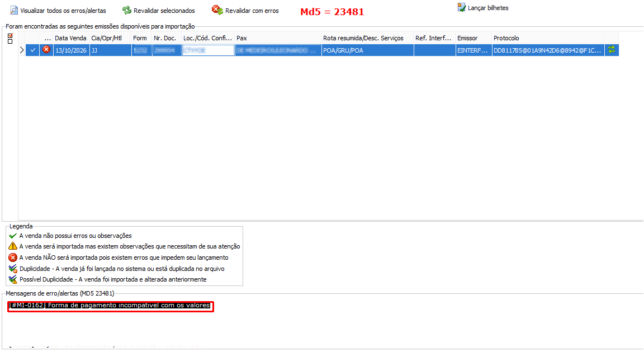Click the Loc./Cód. Confi... column header
Screen dimensions: 644x356
tap(208, 38)
